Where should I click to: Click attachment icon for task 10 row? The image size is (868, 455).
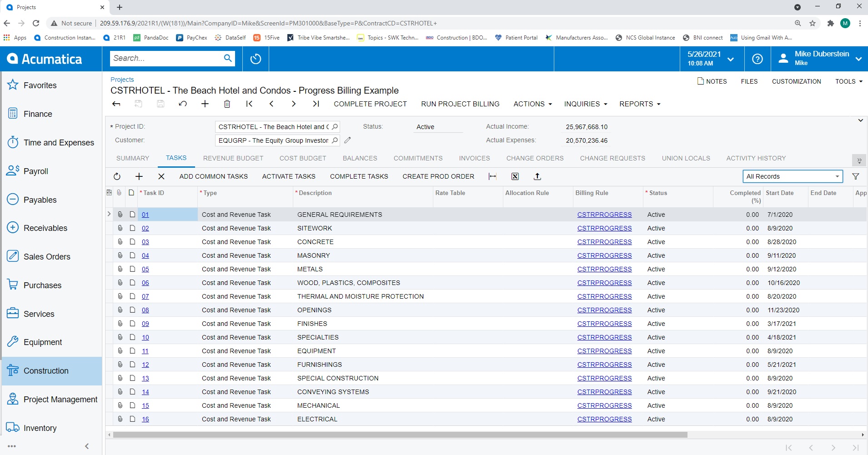(120, 337)
